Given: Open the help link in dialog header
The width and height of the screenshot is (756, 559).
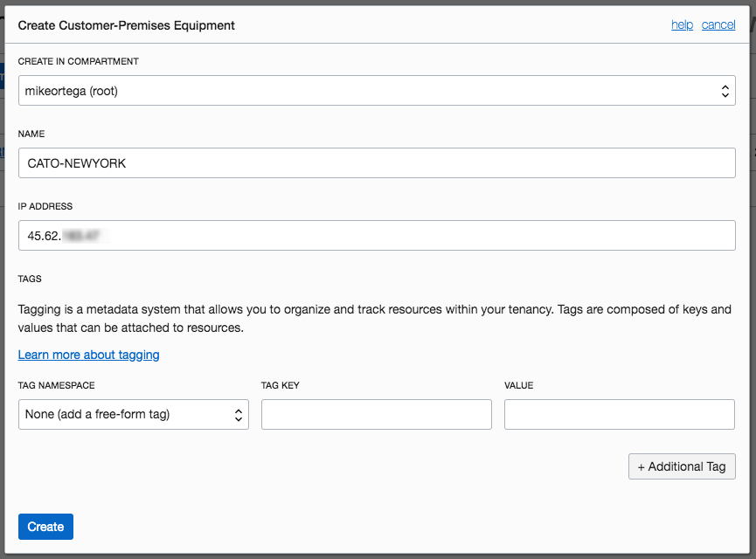Looking at the screenshot, I should [x=682, y=24].
